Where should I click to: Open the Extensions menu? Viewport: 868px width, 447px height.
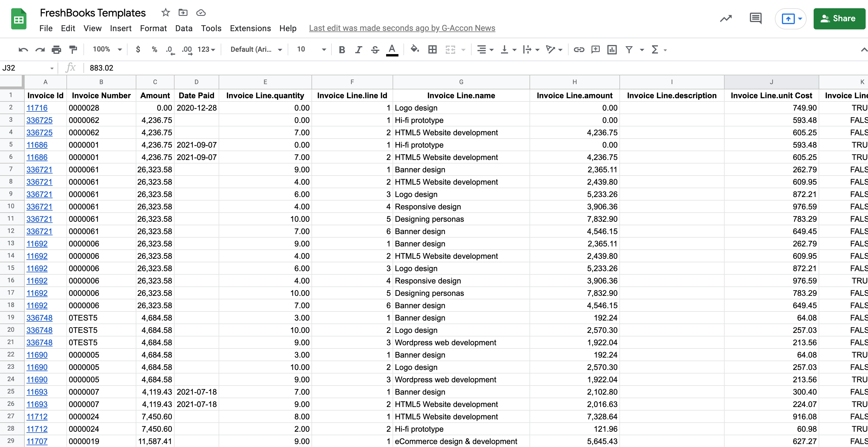(x=250, y=28)
